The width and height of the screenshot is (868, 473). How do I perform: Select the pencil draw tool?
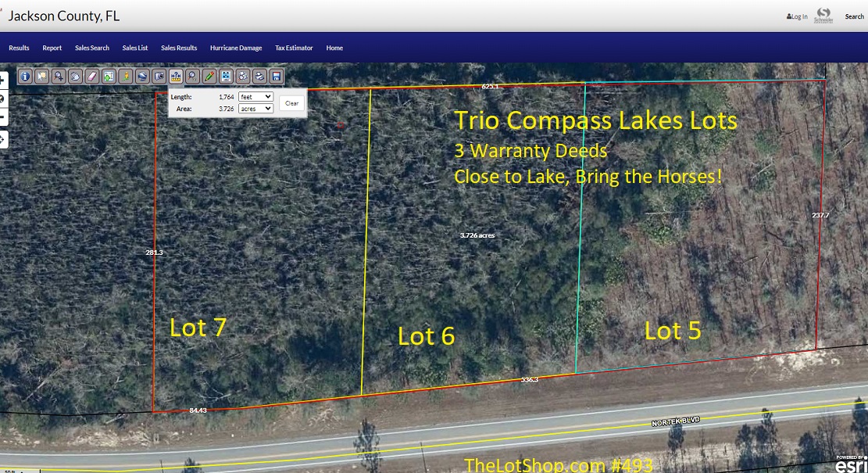coord(209,77)
